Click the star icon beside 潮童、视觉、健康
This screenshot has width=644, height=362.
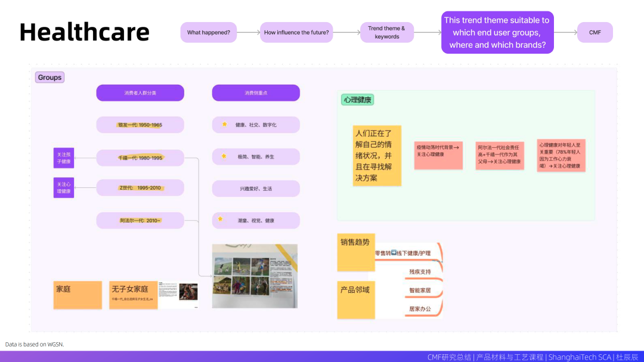pos(221,219)
